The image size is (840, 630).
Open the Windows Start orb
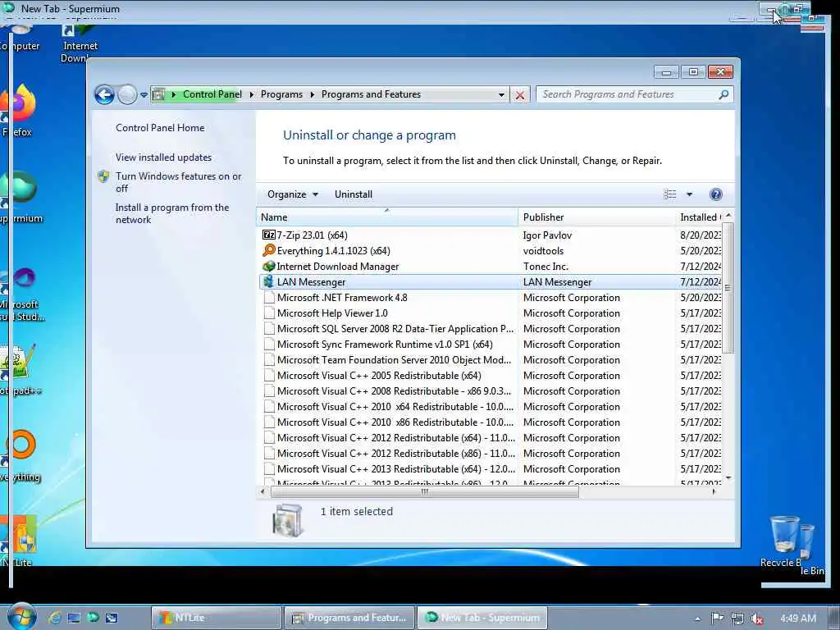point(22,616)
